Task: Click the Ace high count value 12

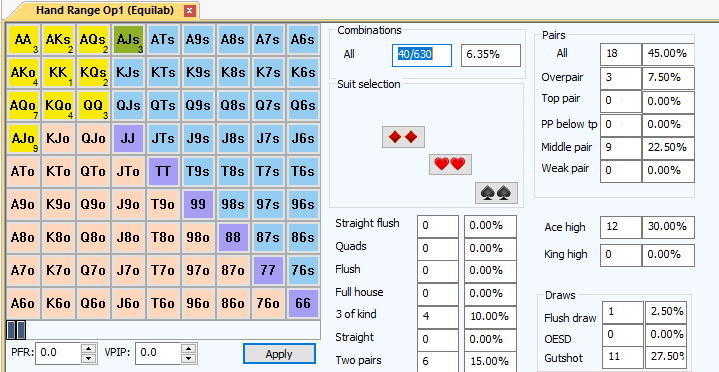Action: [620, 228]
